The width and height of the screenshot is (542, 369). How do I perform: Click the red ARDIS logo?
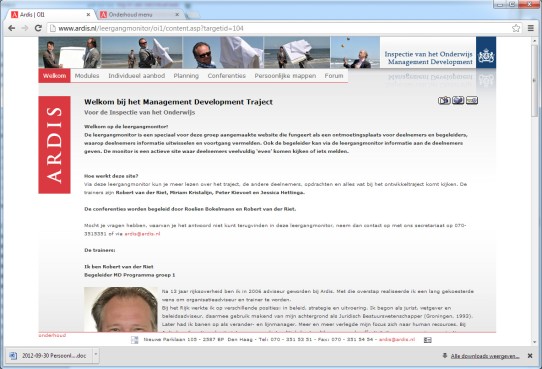pyautogui.click(x=54, y=145)
